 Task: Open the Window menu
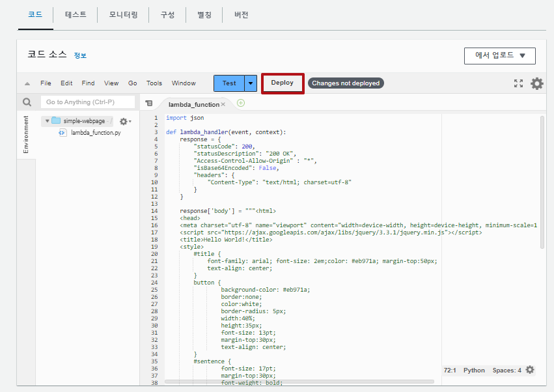[x=184, y=83]
